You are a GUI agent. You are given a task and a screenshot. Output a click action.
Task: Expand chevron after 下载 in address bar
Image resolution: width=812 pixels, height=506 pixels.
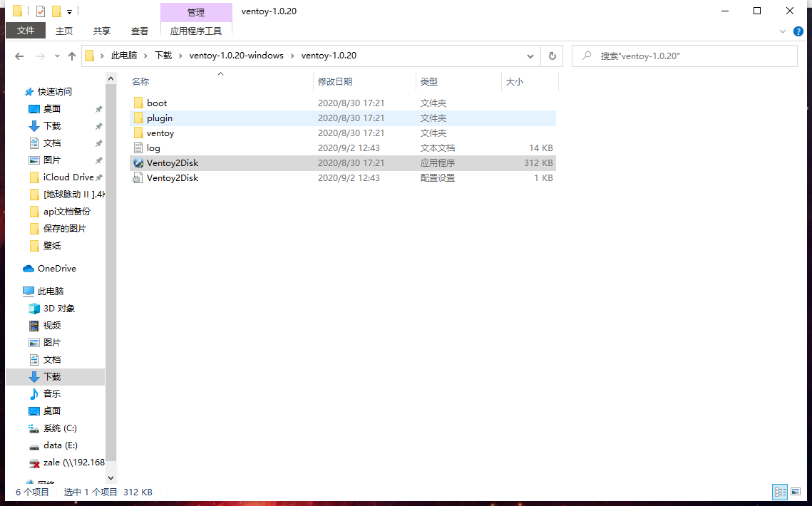181,56
